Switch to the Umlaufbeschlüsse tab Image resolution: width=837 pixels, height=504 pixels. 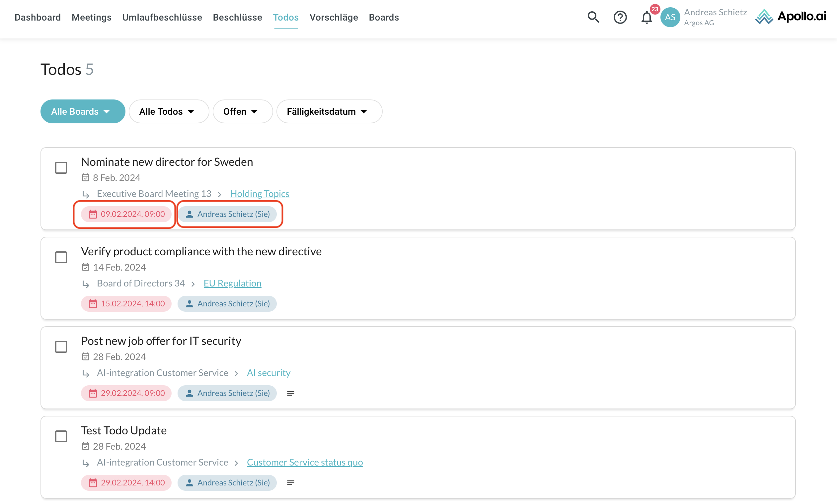click(x=162, y=17)
